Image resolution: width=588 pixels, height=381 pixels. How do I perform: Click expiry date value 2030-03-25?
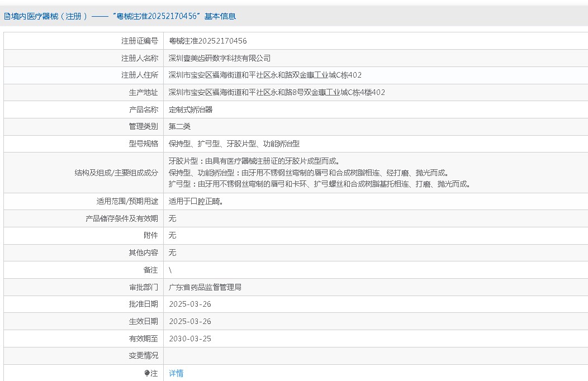point(190,339)
